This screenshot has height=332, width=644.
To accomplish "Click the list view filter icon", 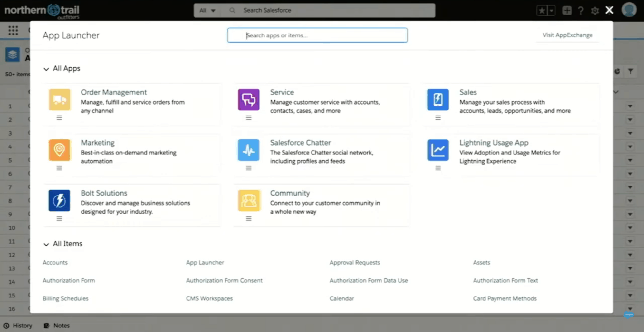I will point(630,71).
